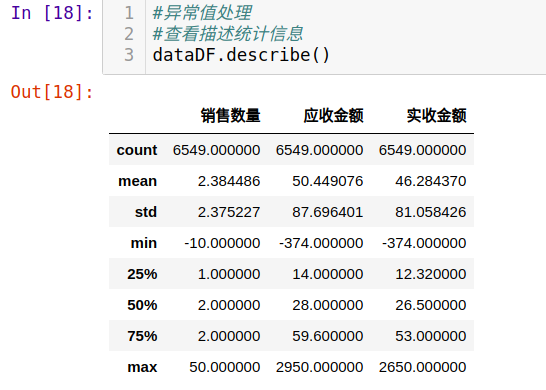Viewport: 546px width, 390px height.
Task: Click the max value 2650.000000
Action: pyautogui.click(x=423, y=367)
